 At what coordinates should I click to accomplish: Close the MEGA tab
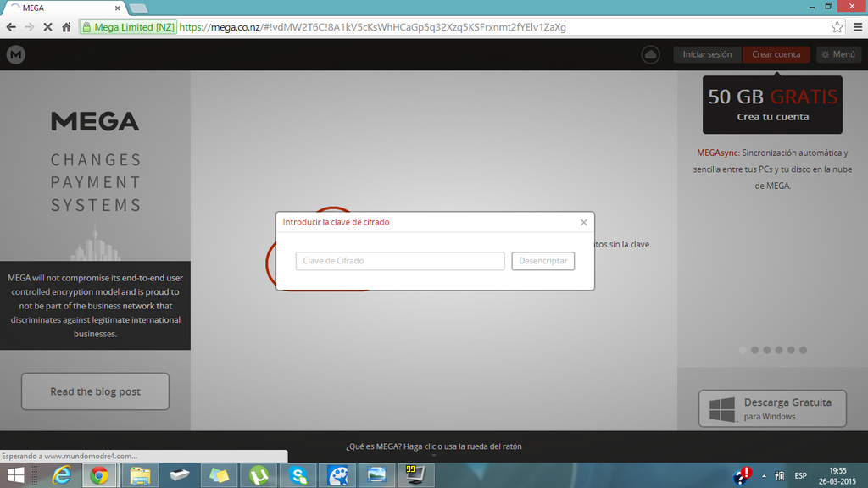pyautogui.click(x=117, y=8)
